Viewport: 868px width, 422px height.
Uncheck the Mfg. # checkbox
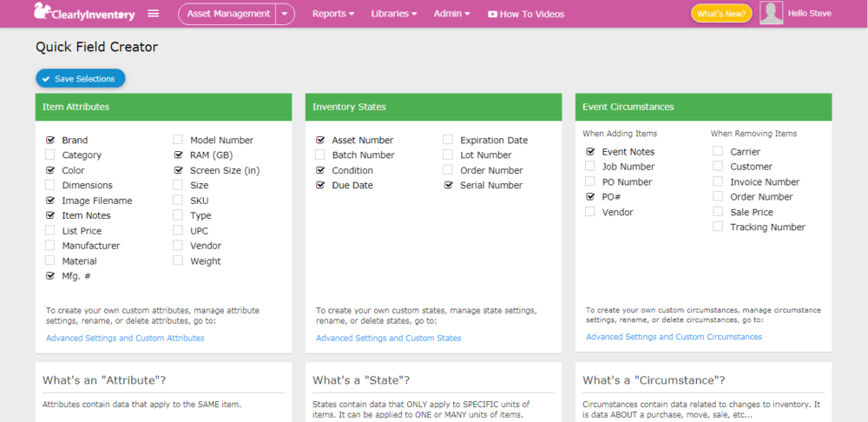tap(50, 275)
